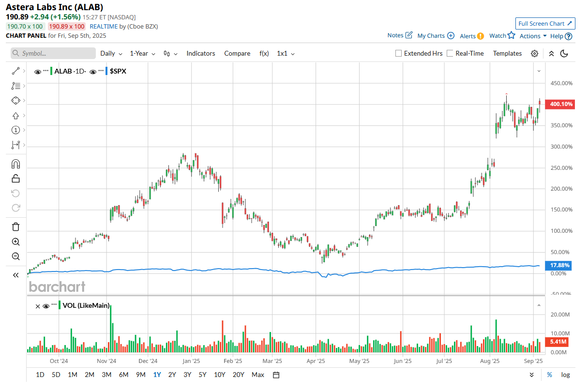The width and height of the screenshot is (588, 392).
Task: Open Full Screen Chart
Action: pos(545,24)
